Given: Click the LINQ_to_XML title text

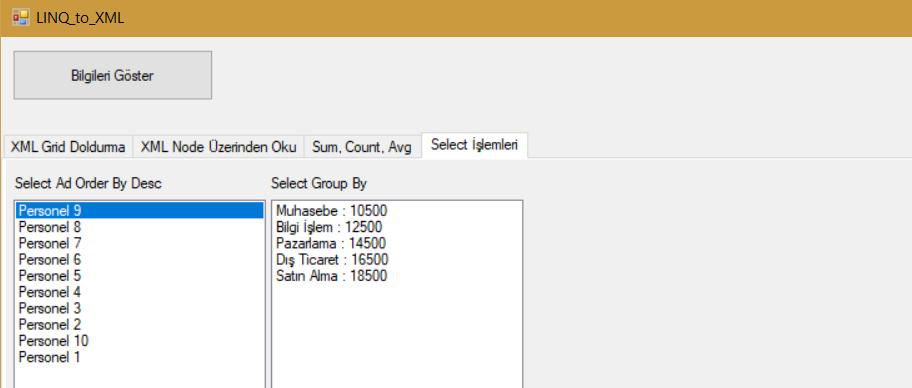Looking at the screenshot, I should [80, 18].
